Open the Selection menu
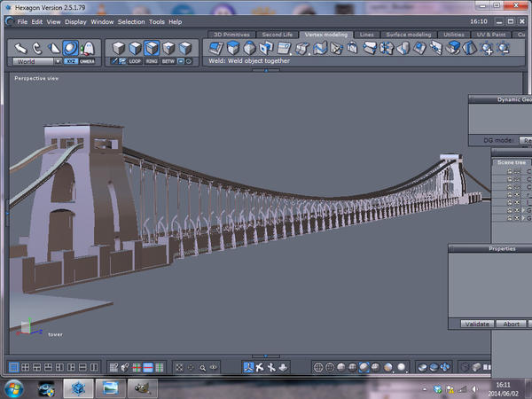 coord(130,21)
